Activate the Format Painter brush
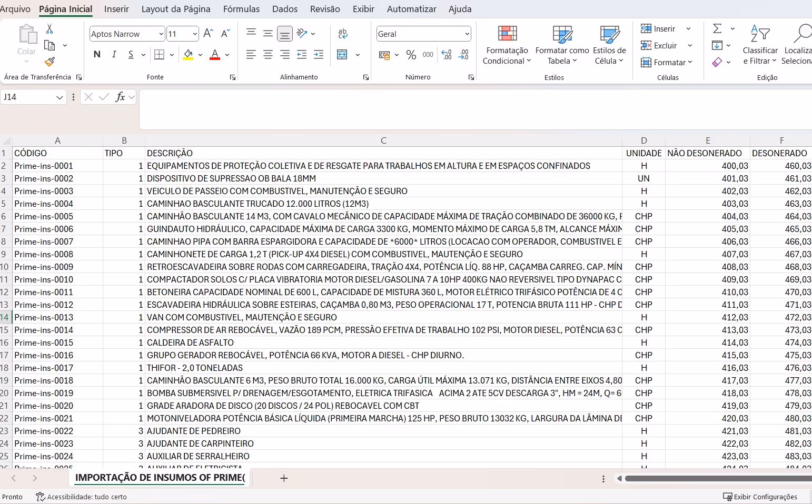This screenshot has height=504, width=812. pos(49,62)
